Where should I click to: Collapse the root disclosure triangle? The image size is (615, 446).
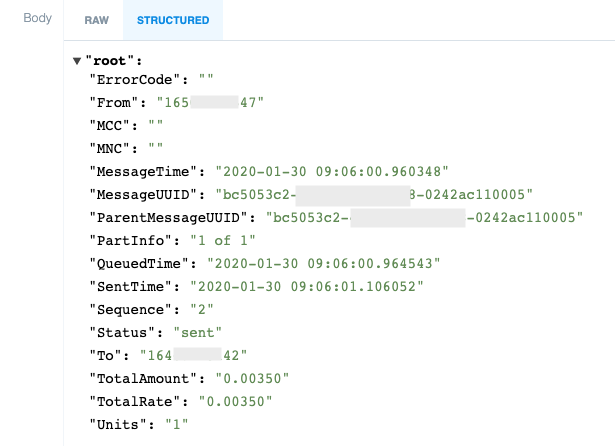tap(77, 61)
